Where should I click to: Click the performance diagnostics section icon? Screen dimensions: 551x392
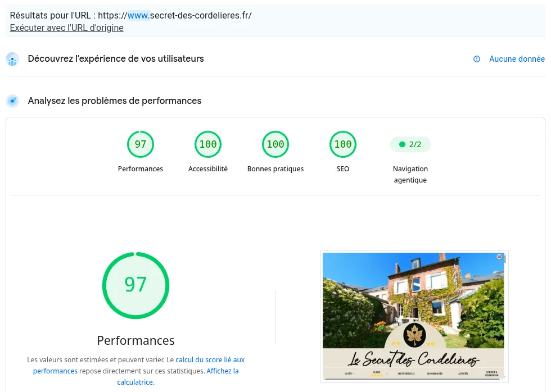[x=12, y=101]
